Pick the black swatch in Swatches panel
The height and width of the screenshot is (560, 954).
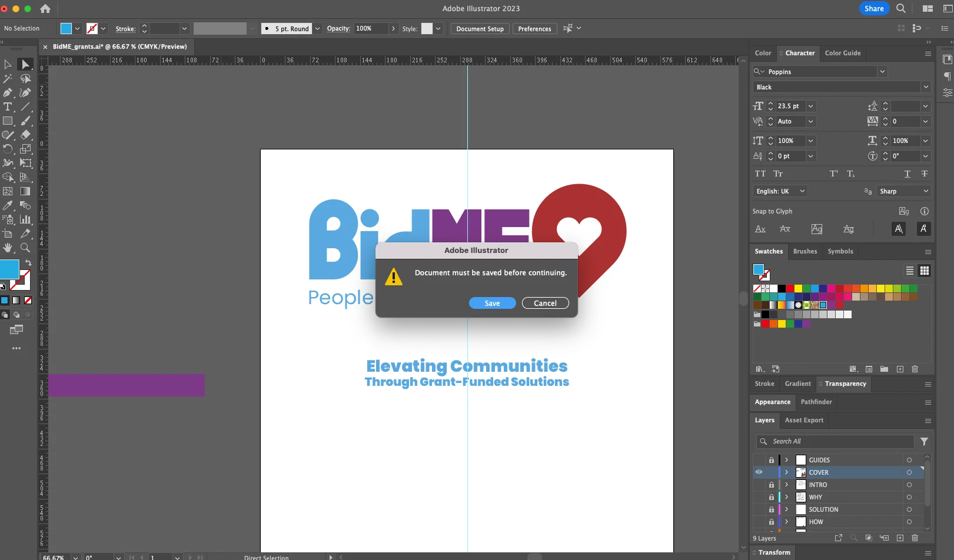(782, 288)
